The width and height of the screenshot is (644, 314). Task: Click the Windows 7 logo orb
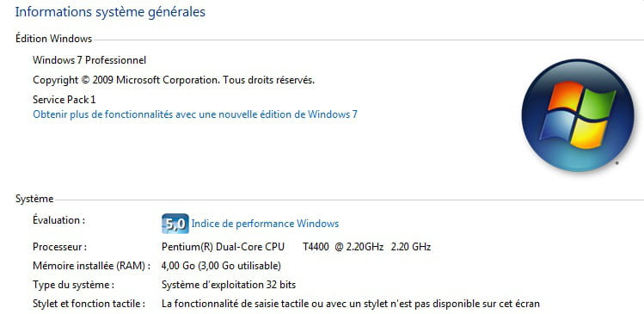click(x=578, y=115)
